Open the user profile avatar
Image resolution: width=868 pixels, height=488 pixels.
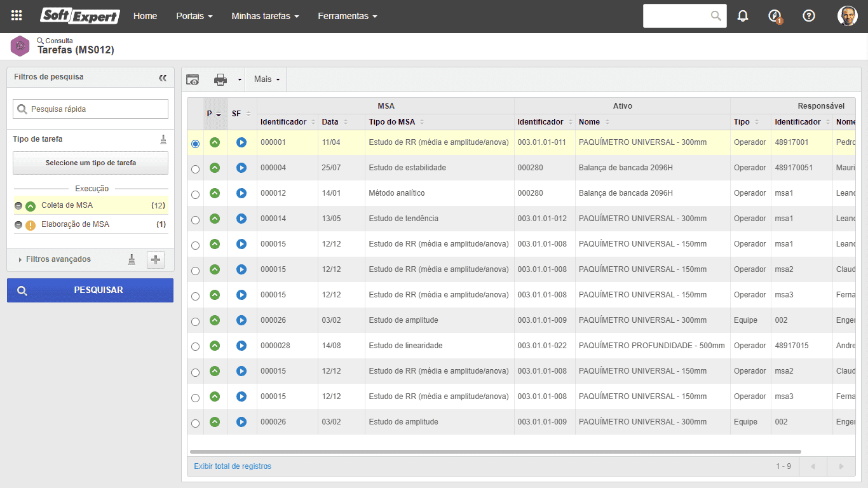click(848, 16)
